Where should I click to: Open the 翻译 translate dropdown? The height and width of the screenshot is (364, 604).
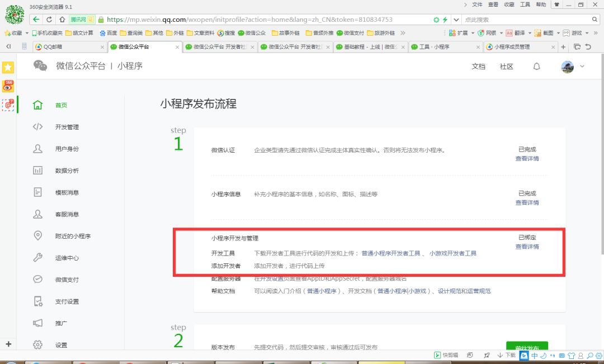[530, 33]
